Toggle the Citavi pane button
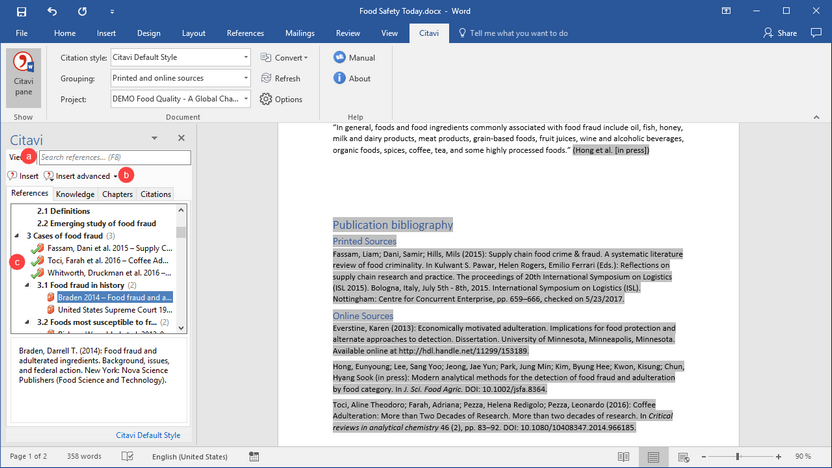 point(23,78)
